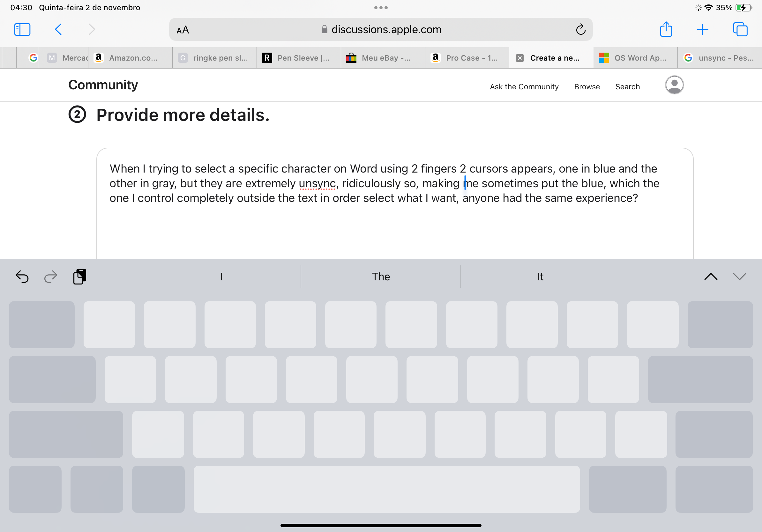This screenshot has height=532, width=762.
Task: Jump to next field with down chevron
Action: [739, 277]
